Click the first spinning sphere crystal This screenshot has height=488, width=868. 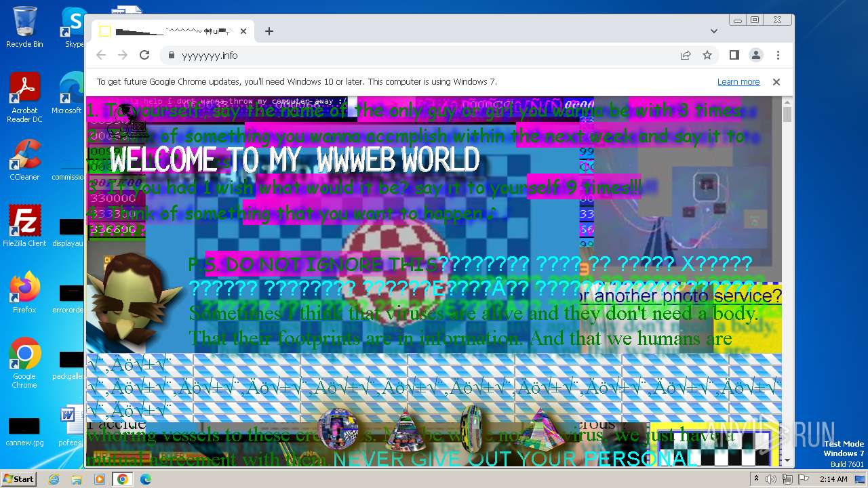pos(338,428)
